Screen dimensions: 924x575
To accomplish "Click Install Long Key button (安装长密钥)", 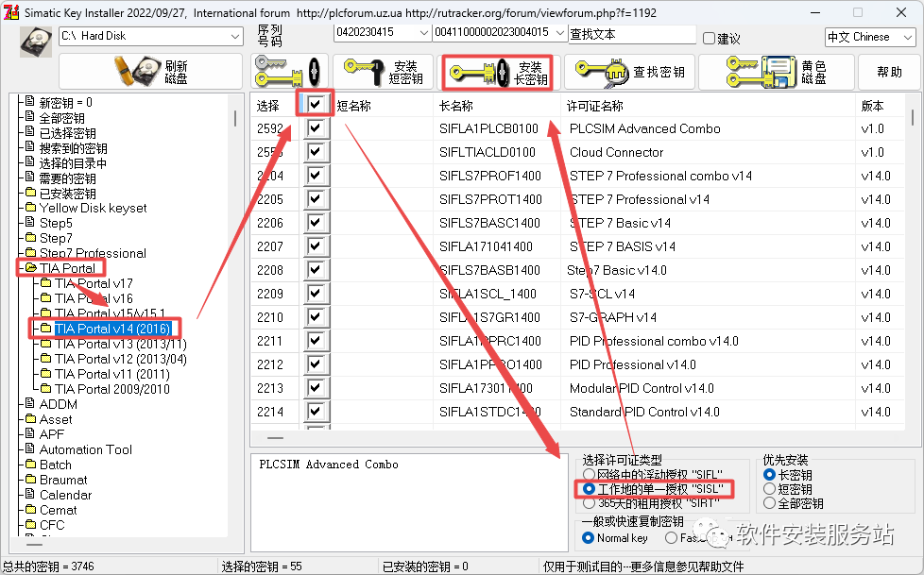I will [498, 73].
